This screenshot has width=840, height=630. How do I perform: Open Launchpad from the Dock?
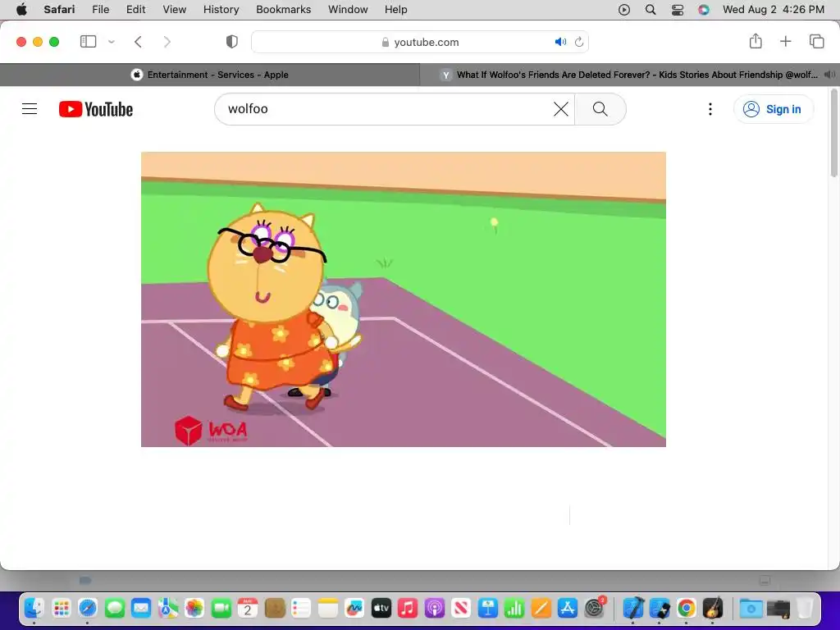coord(61,609)
